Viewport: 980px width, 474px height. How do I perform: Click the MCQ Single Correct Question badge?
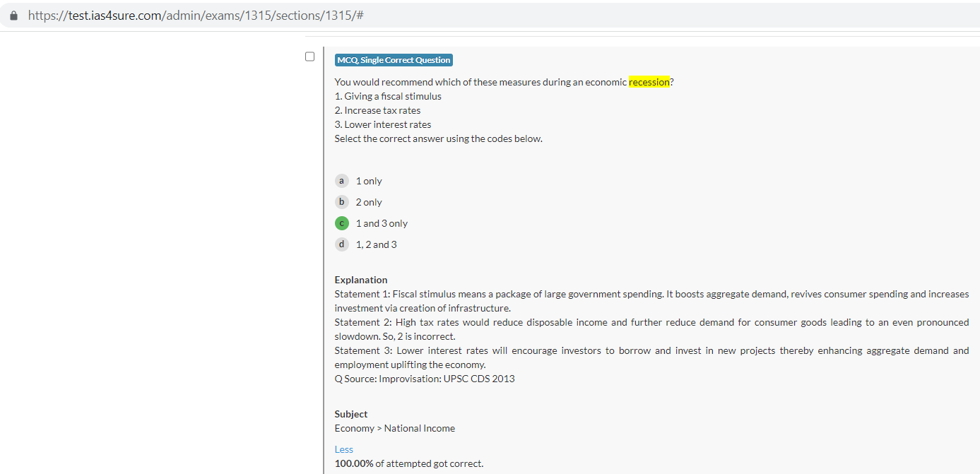[x=394, y=60]
